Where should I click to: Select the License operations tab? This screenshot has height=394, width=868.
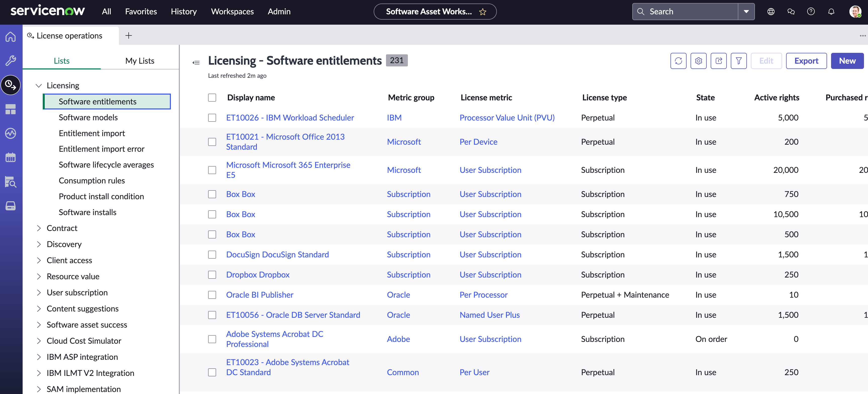[x=71, y=36]
